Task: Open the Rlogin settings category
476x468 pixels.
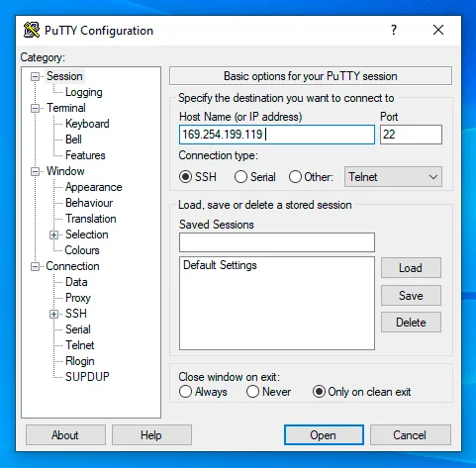Action: click(80, 361)
